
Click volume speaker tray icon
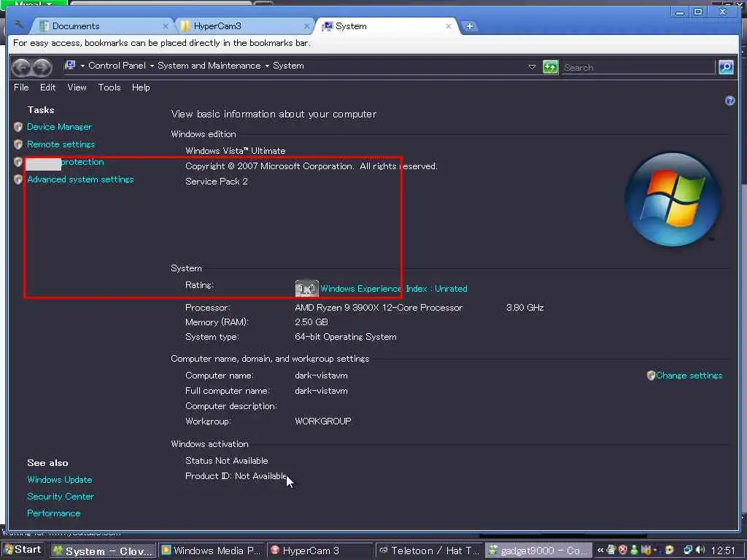[x=700, y=551]
